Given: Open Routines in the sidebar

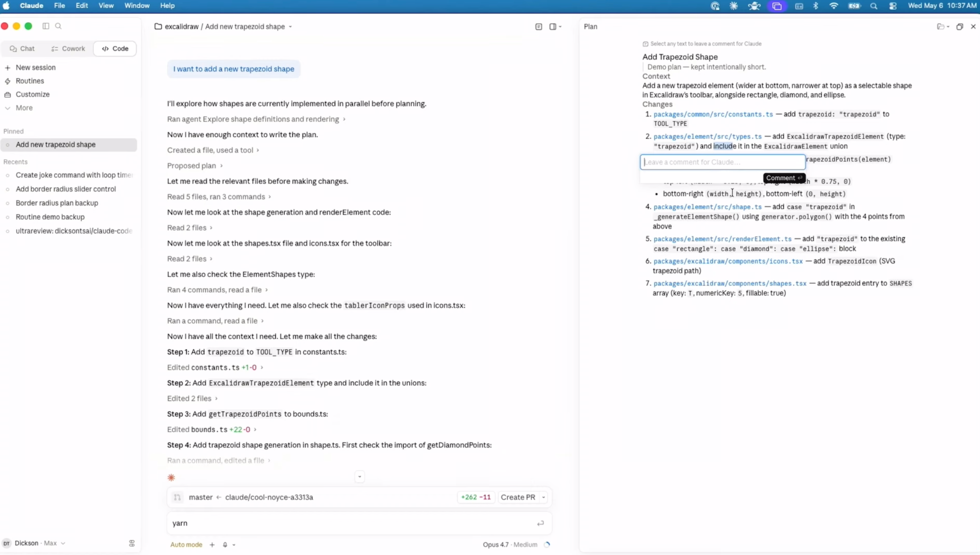Looking at the screenshot, I should tap(30, 81).
